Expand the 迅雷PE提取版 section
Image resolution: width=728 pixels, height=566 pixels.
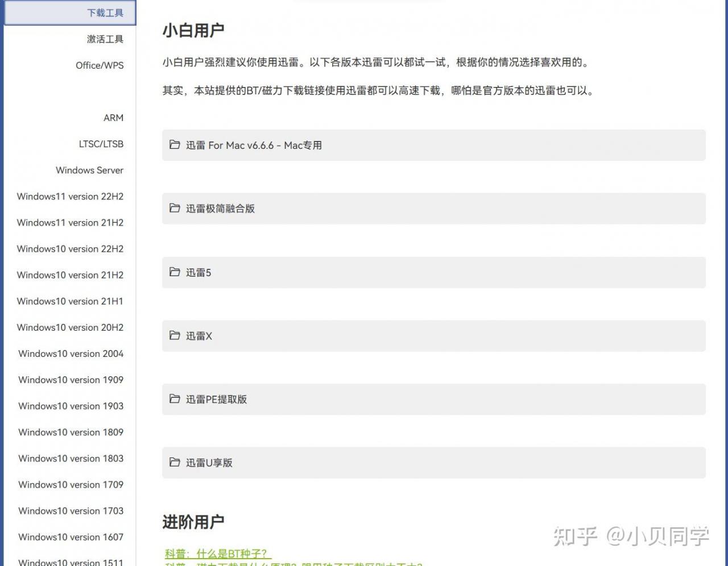[434, 399]
